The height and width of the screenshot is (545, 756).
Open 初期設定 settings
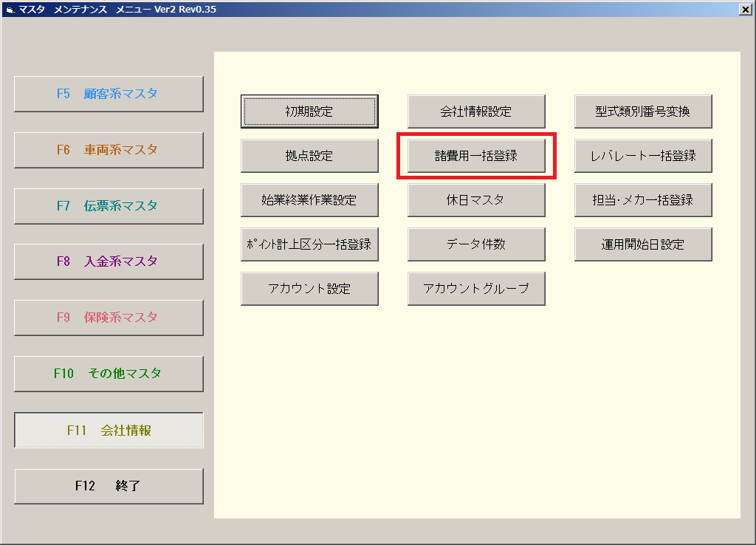coord(309,112)
